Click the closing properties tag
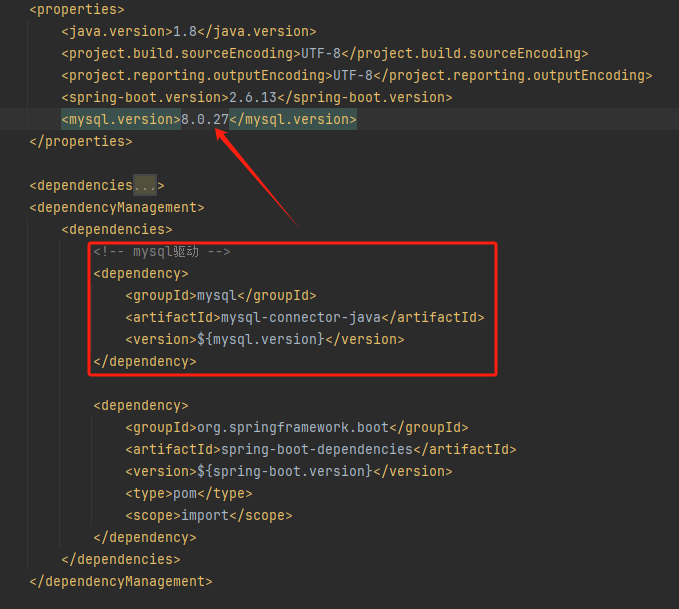 [81, 142]
